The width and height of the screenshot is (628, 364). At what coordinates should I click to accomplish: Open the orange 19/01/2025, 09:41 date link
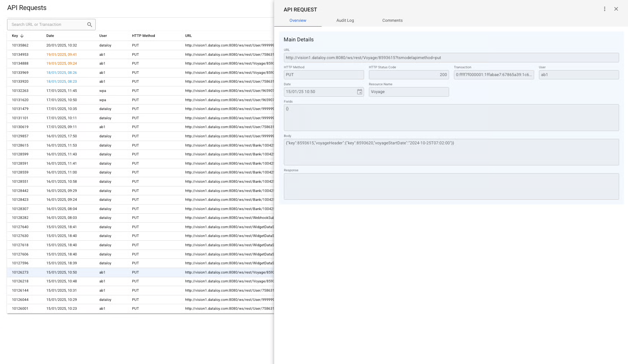point(61,55)
